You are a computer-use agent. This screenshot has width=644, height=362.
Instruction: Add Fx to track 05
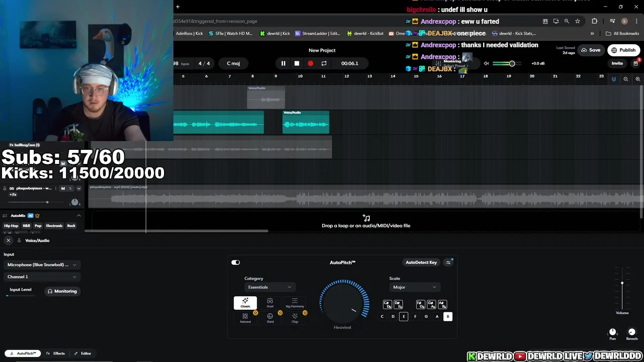pyautogui.click(x=13, y=195)
